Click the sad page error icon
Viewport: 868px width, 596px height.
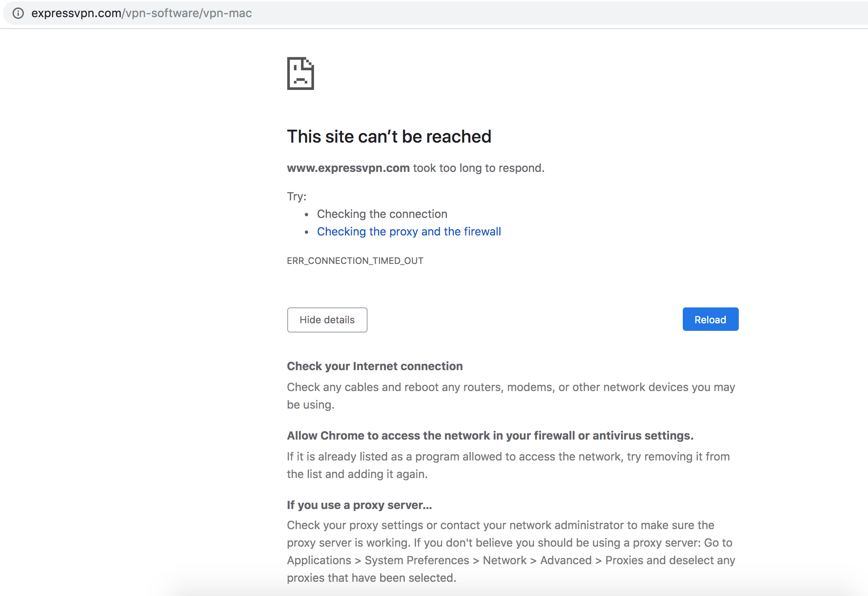pos(300,74)
